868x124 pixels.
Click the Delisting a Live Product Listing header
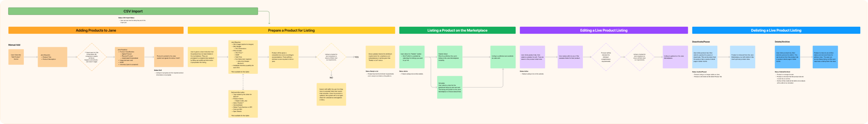coord(776,30)
